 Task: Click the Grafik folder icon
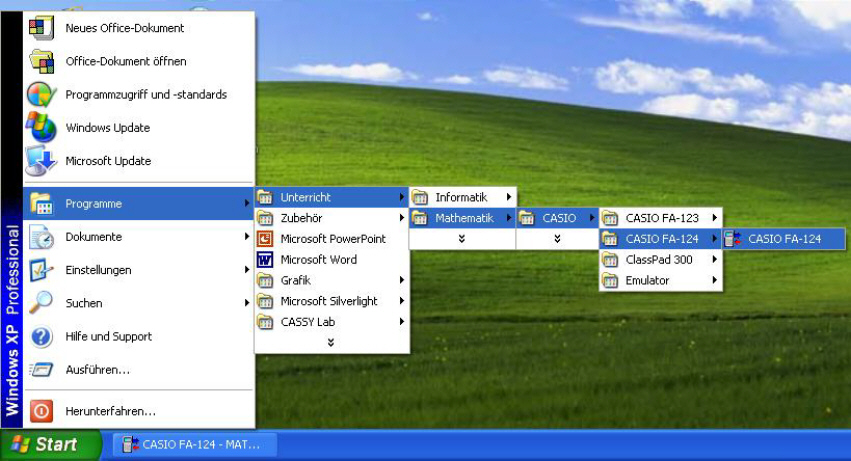tap(265, 280)
